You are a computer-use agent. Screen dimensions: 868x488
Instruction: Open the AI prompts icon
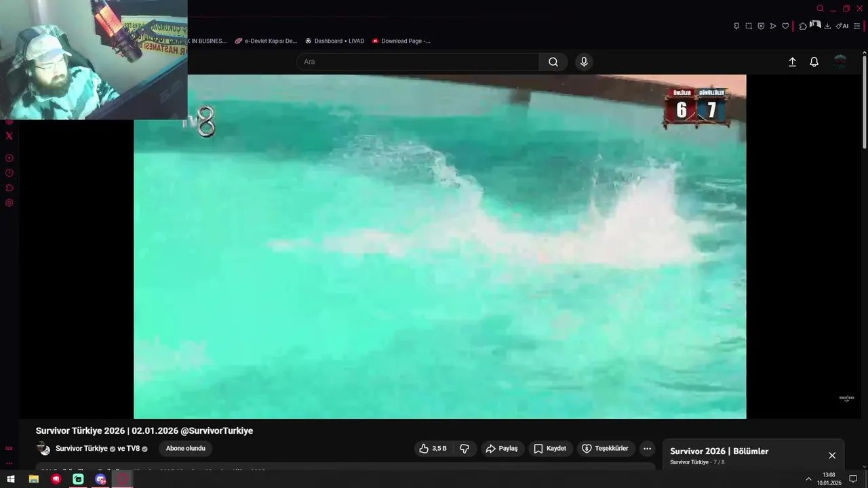(x=842, y=26)
